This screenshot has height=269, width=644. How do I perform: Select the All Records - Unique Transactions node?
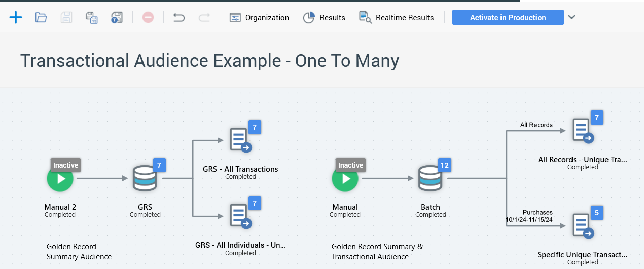point(582,131)
